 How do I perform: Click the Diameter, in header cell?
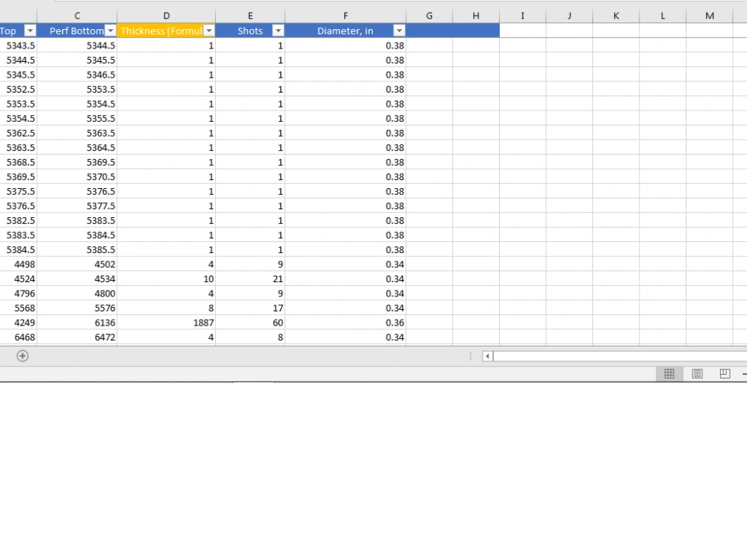click(345, 31)
